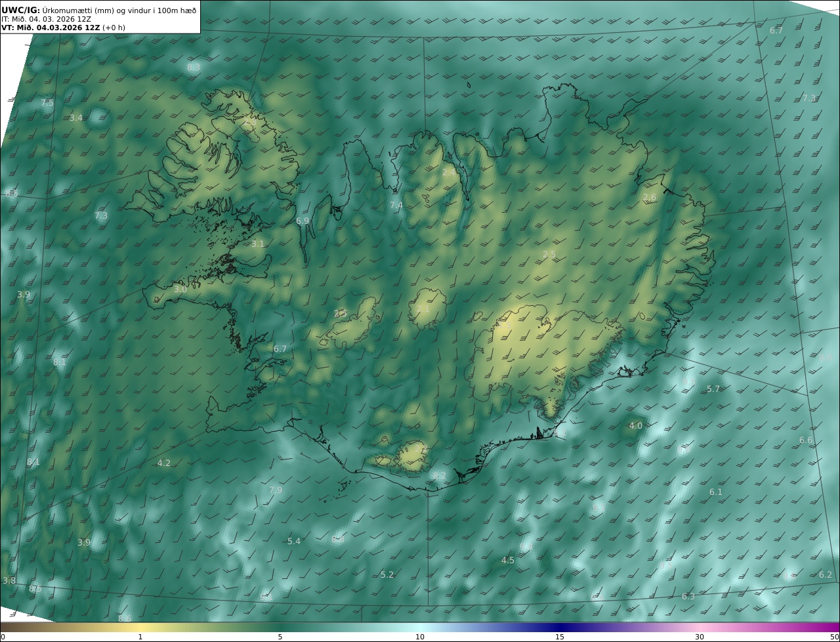The image size is (840, 642).
Task: Click the title text starting with UWC/IG
Action: pos(99,10)
